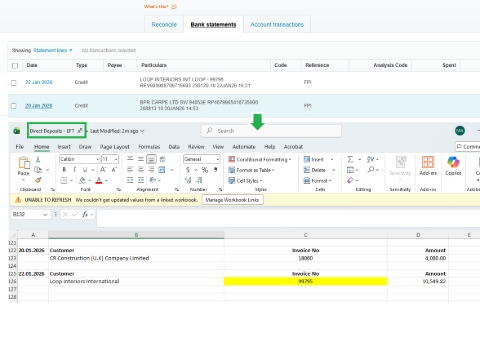Tick checkbox for 20 Jan 2026 row
480x360 pixels.
click(x=13, y=106)
